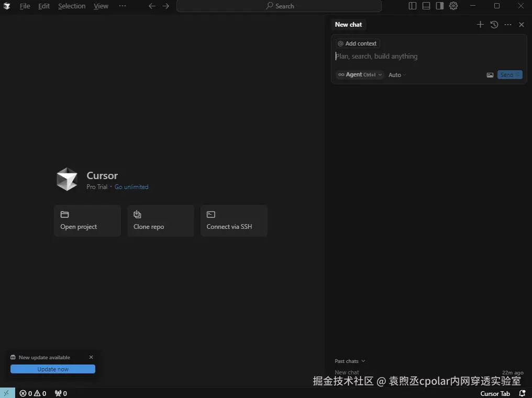Click the Add context button
Viewport: 532px width, 398px height.
coord(358,43)
